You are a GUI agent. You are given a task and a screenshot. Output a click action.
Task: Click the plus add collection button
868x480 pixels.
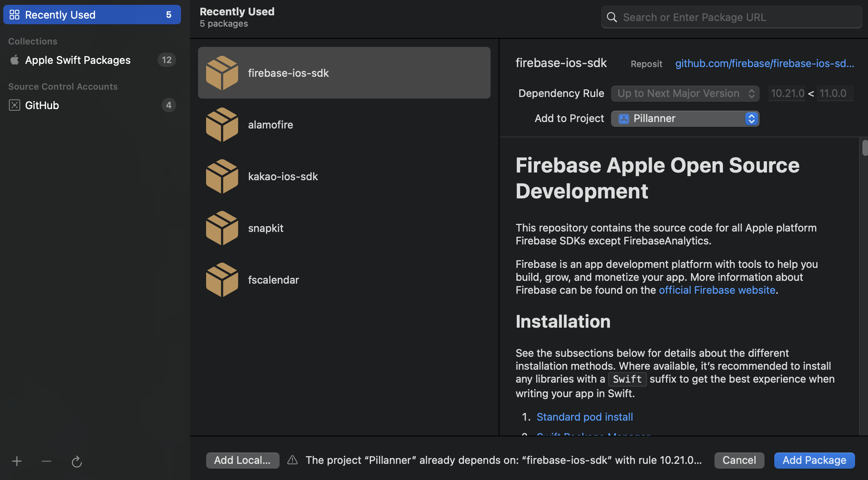pyautogui.click(x=17, y=461)
